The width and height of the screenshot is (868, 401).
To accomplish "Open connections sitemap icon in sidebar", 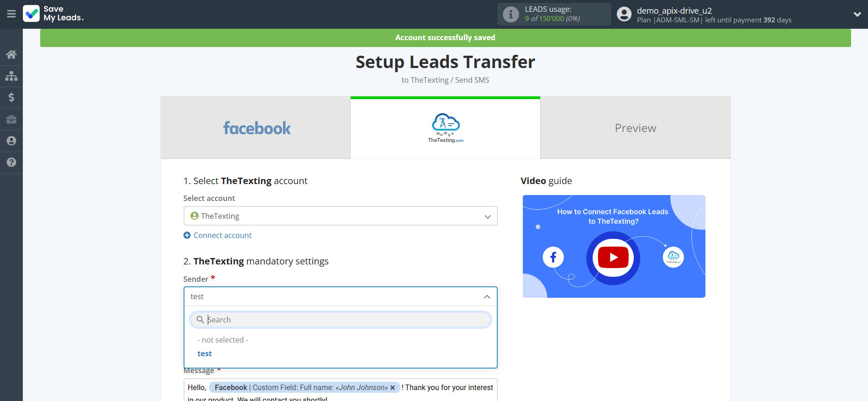I will 11,76.
